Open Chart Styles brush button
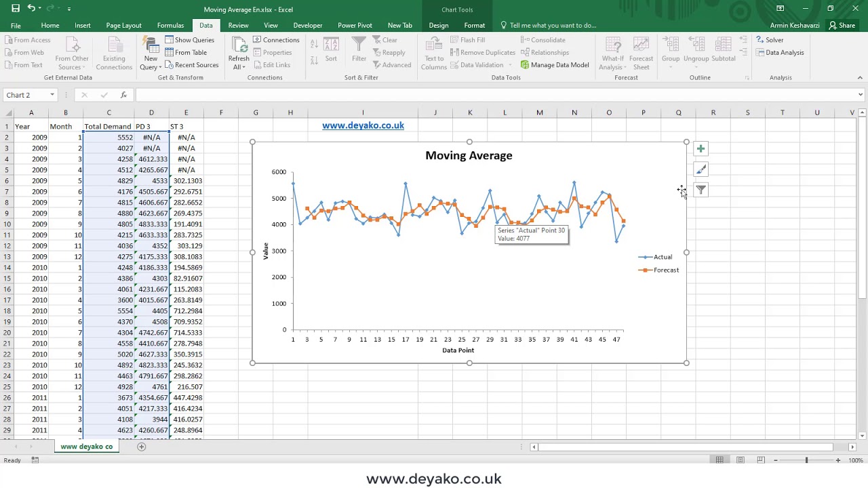 (701, 169)
